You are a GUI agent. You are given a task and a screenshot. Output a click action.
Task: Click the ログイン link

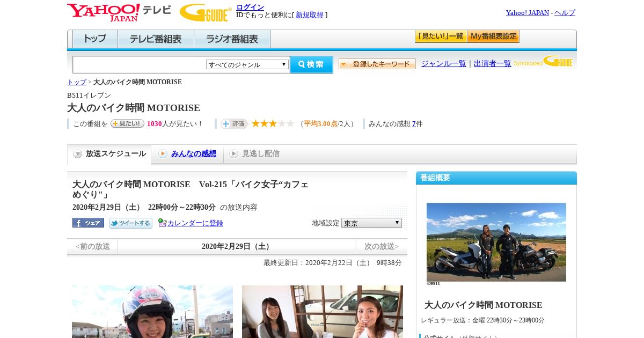[x=250, y=7]
